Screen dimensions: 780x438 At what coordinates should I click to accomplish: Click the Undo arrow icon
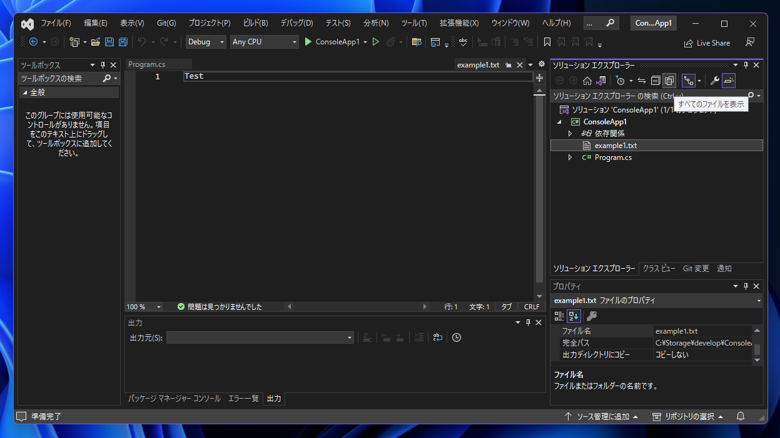pyautogui.click(x=142, y=42)
